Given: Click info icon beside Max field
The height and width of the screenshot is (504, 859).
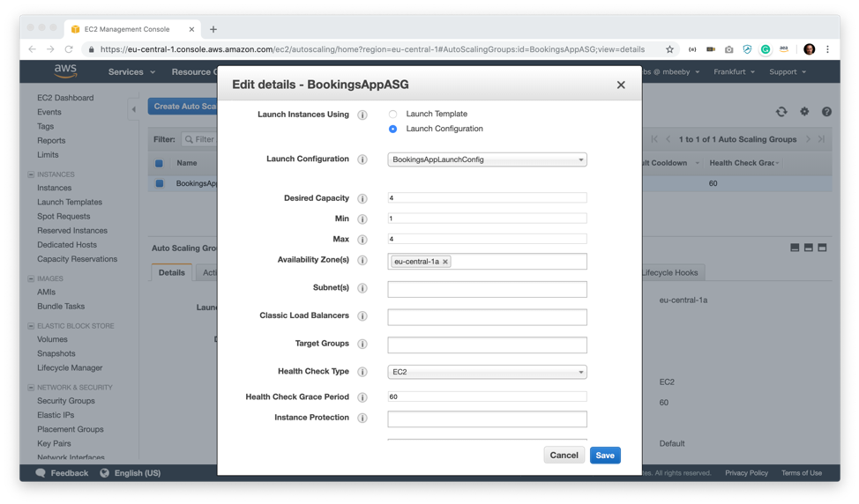Looking at the screenshot, I should coord(362,240).
